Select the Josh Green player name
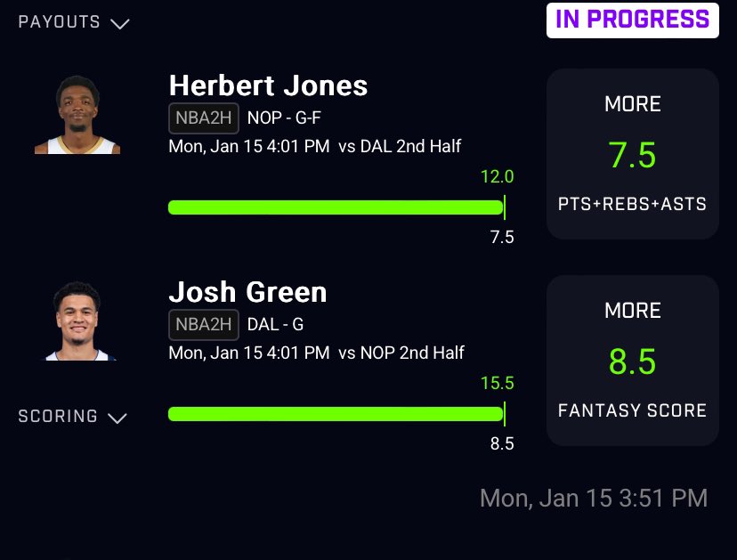 click(x=247, y=292)
